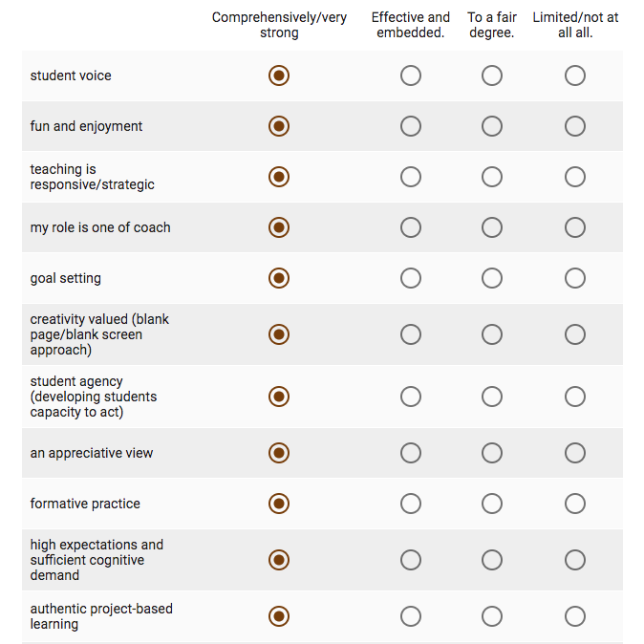Choose 'To a fair degree' for authentic project-based learning
Viewport: 644px width, 644px height.
[492, 616]
